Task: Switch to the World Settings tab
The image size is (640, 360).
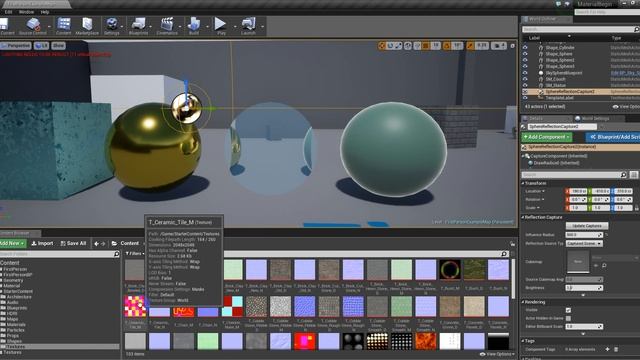Action: pyautogui.click(x=596, y=118)
